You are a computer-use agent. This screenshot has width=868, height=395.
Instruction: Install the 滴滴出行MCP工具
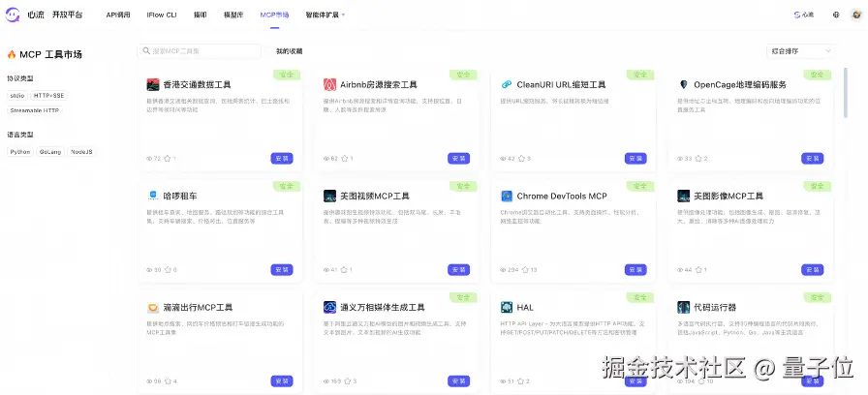(282, 380)
